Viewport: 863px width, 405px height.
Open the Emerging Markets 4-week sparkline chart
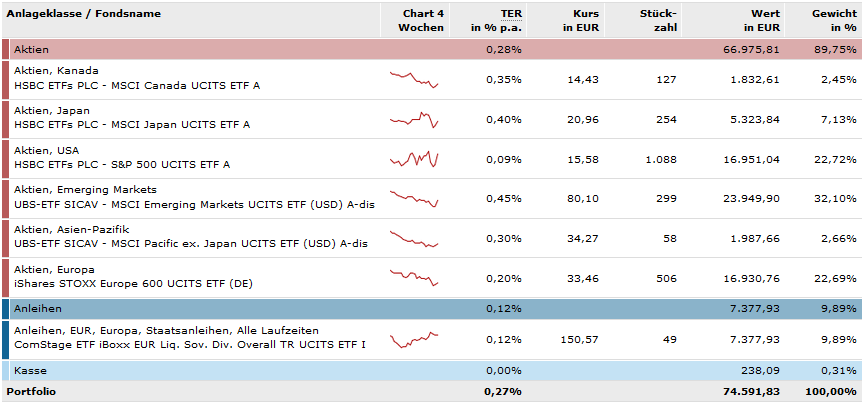pyautogui.click(x=414, y=199)
